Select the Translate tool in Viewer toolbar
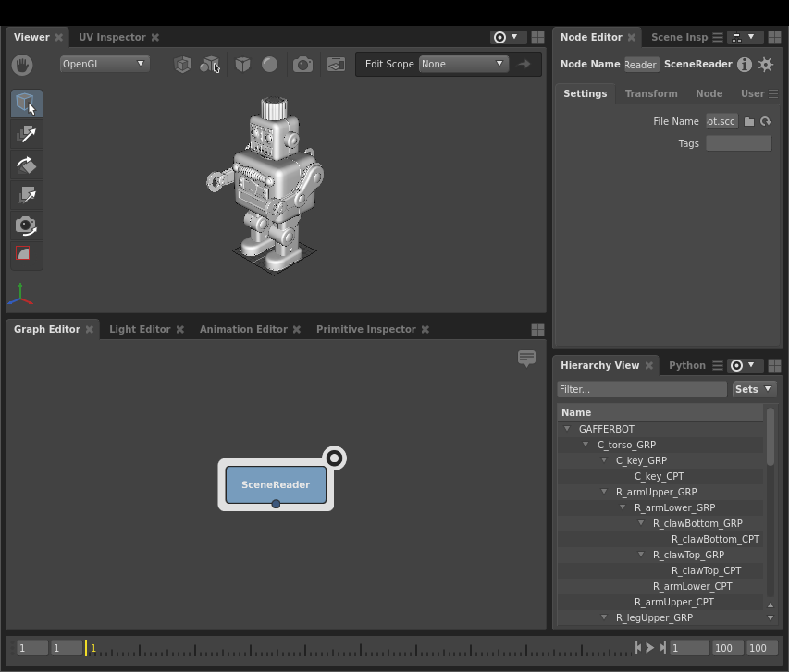 pos(26,135)
